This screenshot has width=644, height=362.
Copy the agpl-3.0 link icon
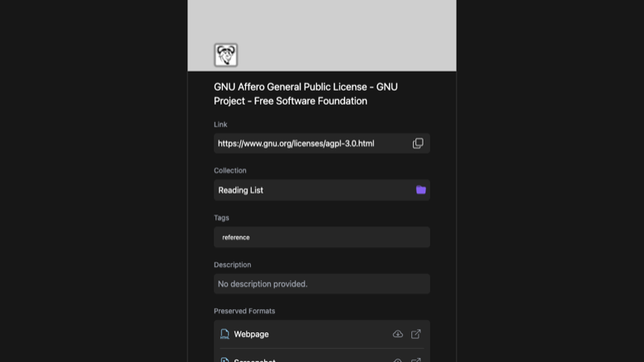point(418,143)
